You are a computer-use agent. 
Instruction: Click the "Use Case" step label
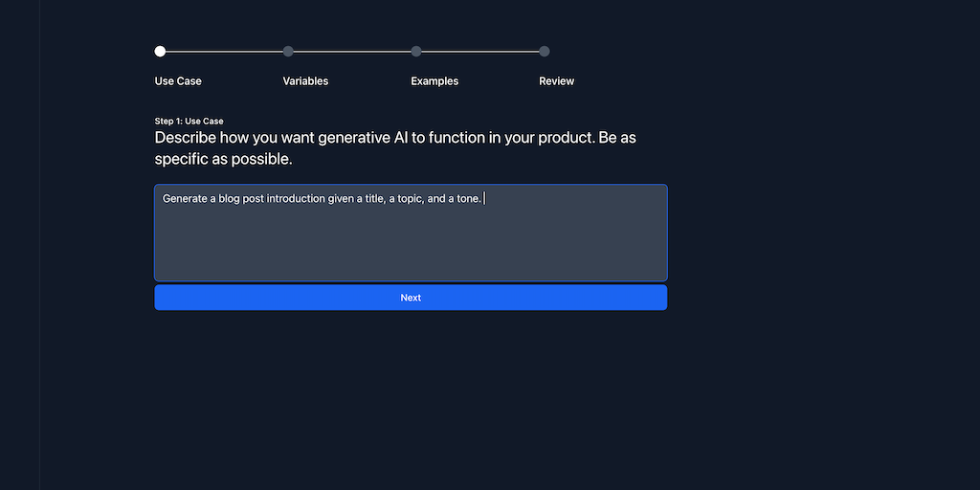click(x=178, y=81)
